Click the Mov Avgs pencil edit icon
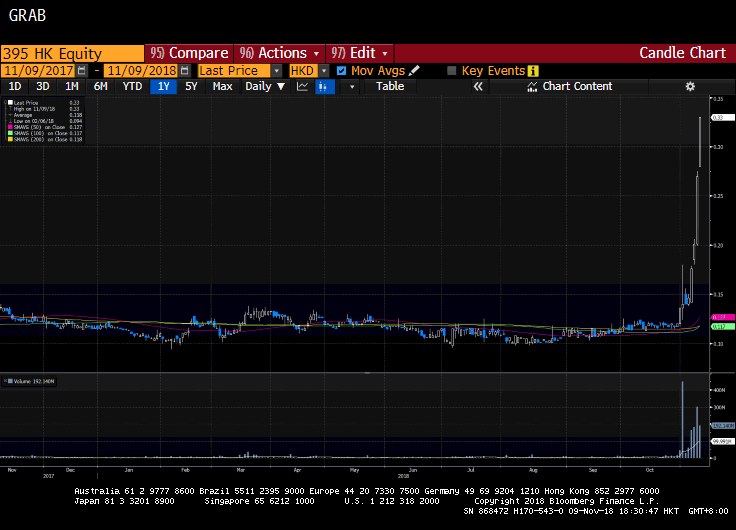736x530 pixels. [415, 71]
